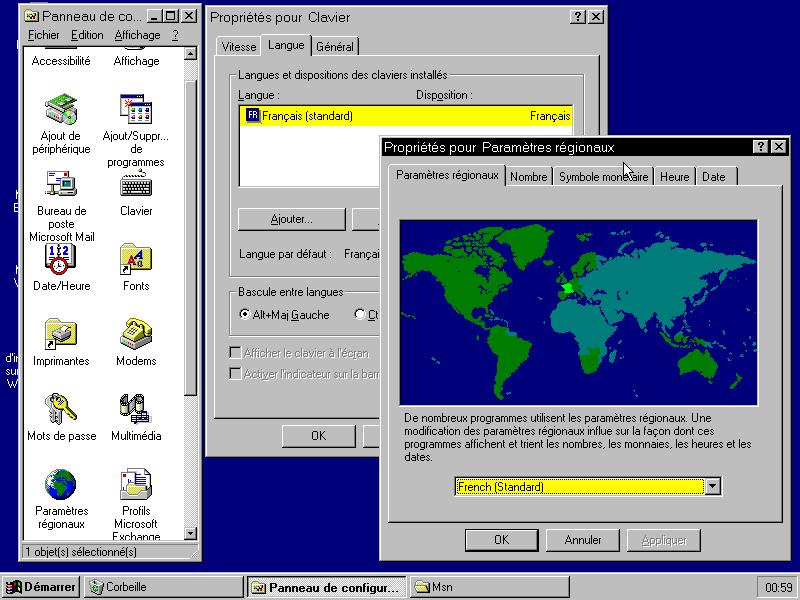Switch to the Date tab
The image size is (800, 600).
714,177
